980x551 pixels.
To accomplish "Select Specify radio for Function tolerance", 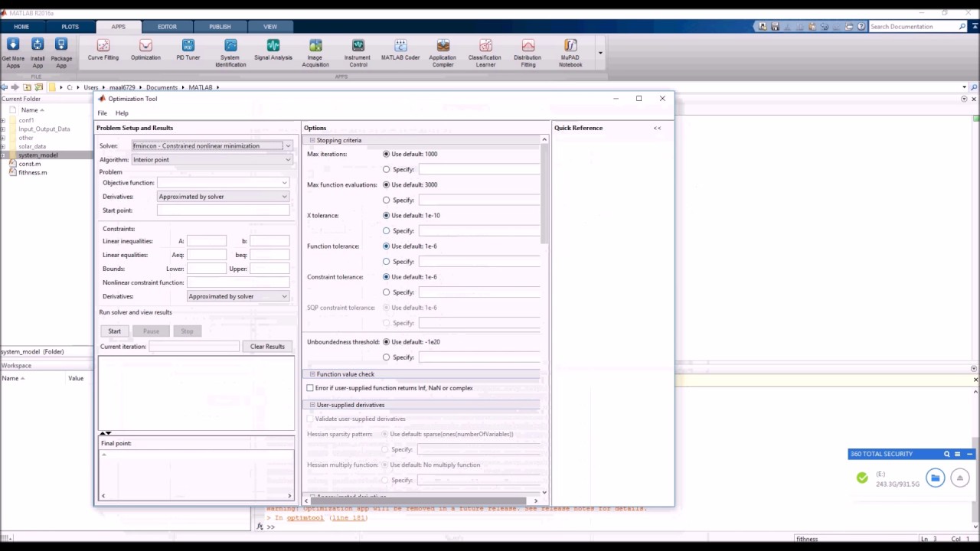I will (386, 261).
